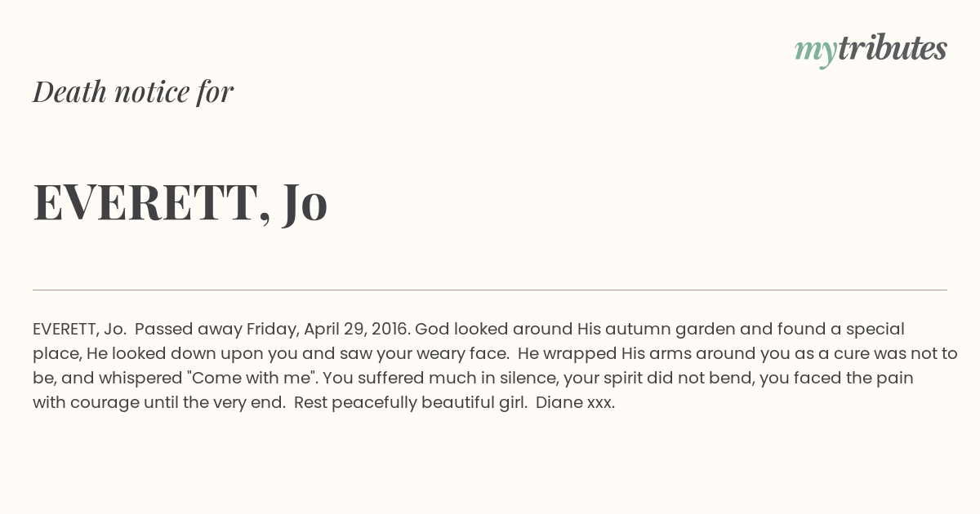Click the name 'Jo' in the large title
The height and width of the screenshot is (514, 980).
306,203
